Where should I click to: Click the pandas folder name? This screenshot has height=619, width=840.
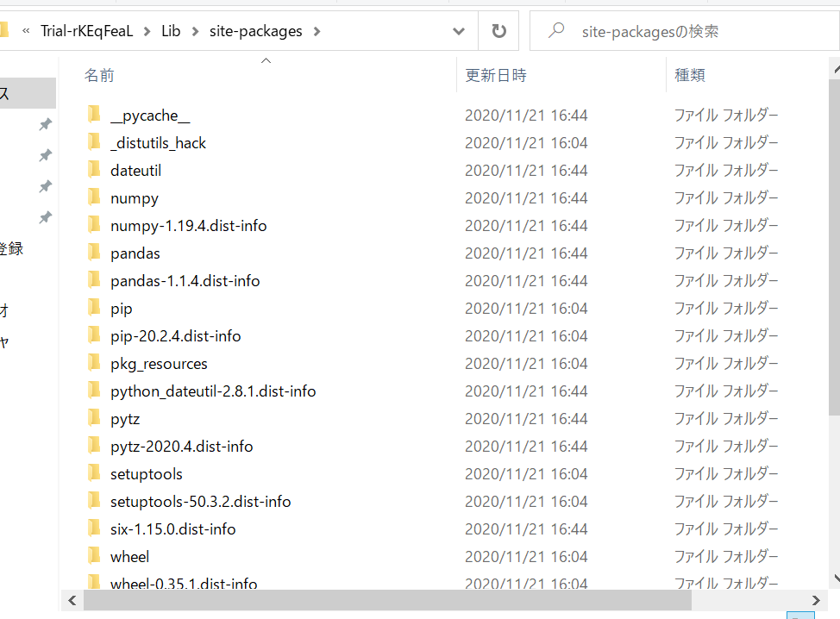(x=135, y=253)
